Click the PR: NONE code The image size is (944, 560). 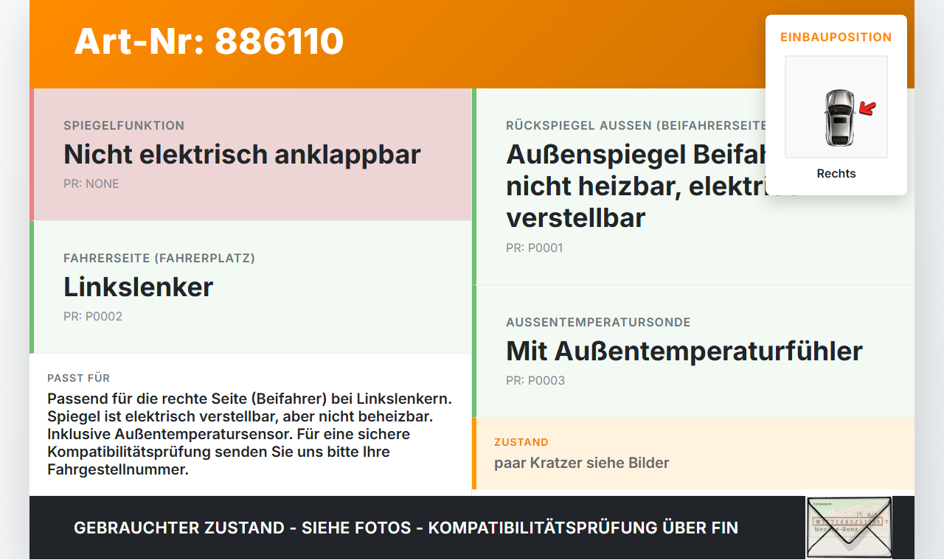coord(91,184)
